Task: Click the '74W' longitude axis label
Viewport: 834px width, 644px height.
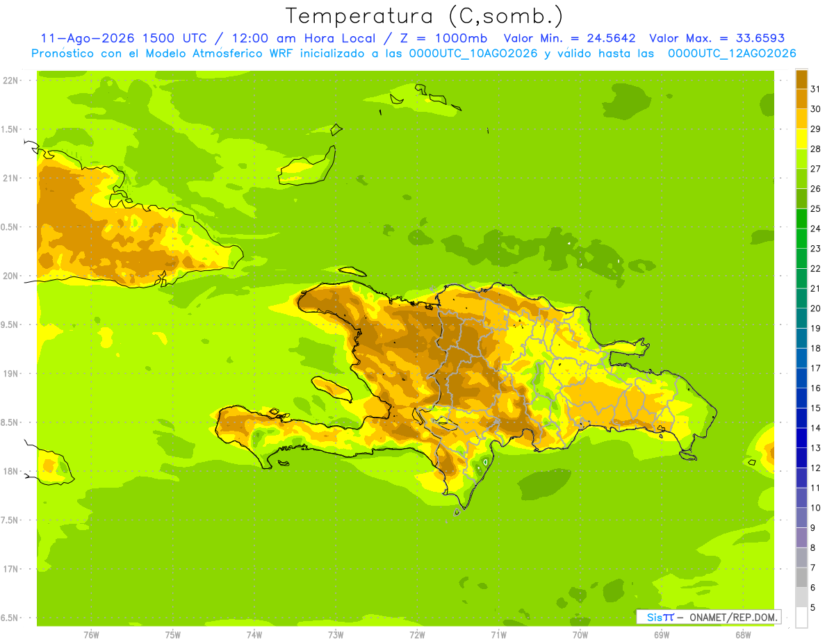Action: (x=254, y=635)
